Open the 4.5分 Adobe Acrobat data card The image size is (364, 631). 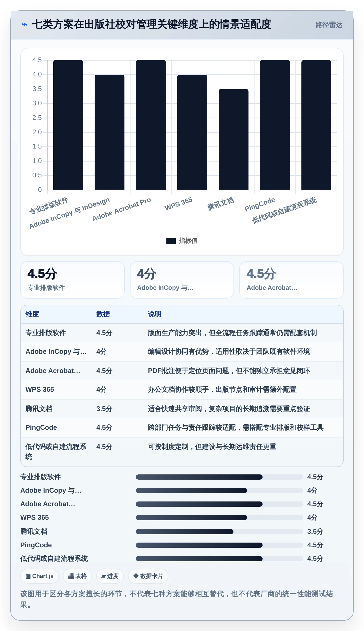[x=291, y=280]
